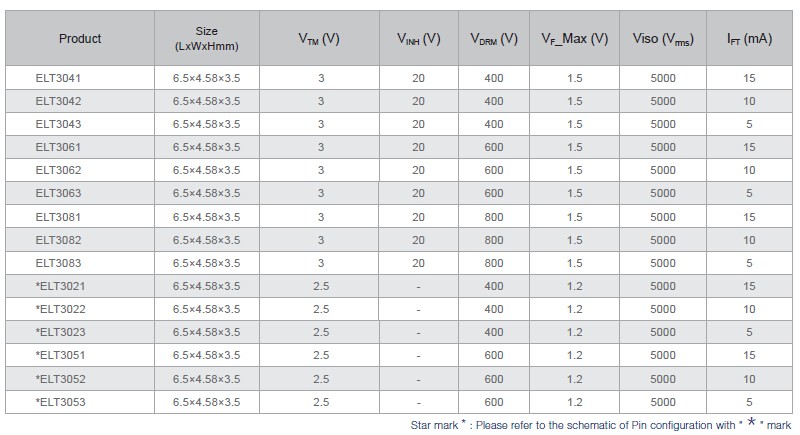This screenshot has height=435, width=800.
Task: Click the *ELT3021 product entry
Action: [x=60, y=286]
